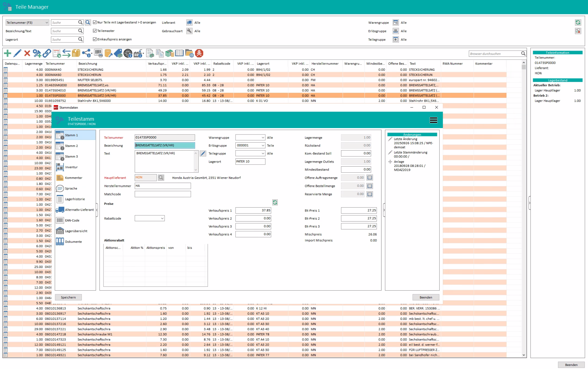The image size is (588, 369).
Task: Click the Speichern button
Action: (68, 297)
